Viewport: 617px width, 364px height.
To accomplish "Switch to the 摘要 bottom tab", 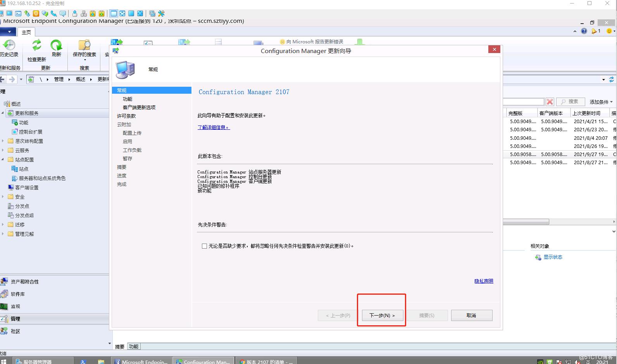I will 120,347.
